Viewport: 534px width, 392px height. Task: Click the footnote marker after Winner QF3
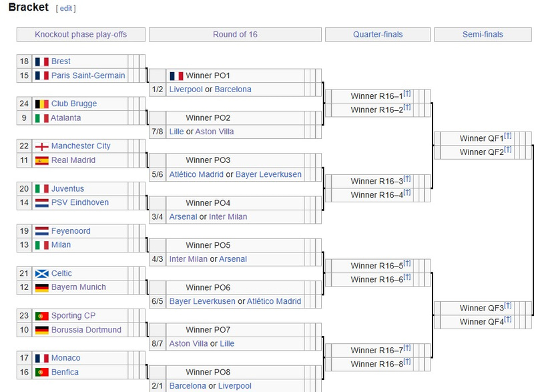point(508,305)
